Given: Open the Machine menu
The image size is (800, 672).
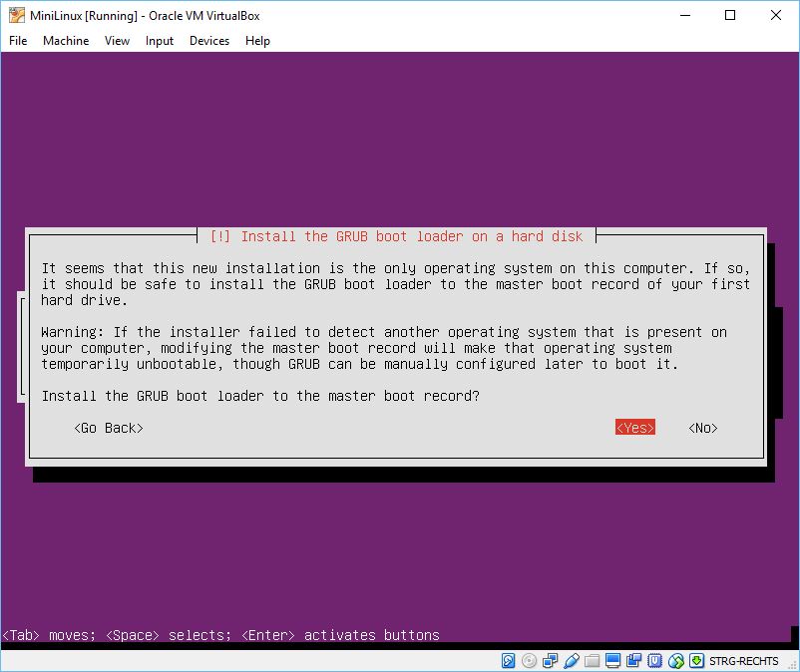Looking at the screenshot, I should [66, 41].
